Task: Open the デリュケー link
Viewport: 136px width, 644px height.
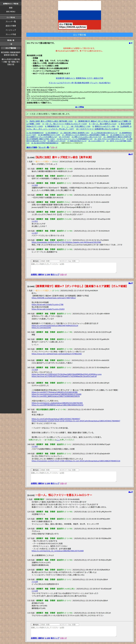Action: 94,83
